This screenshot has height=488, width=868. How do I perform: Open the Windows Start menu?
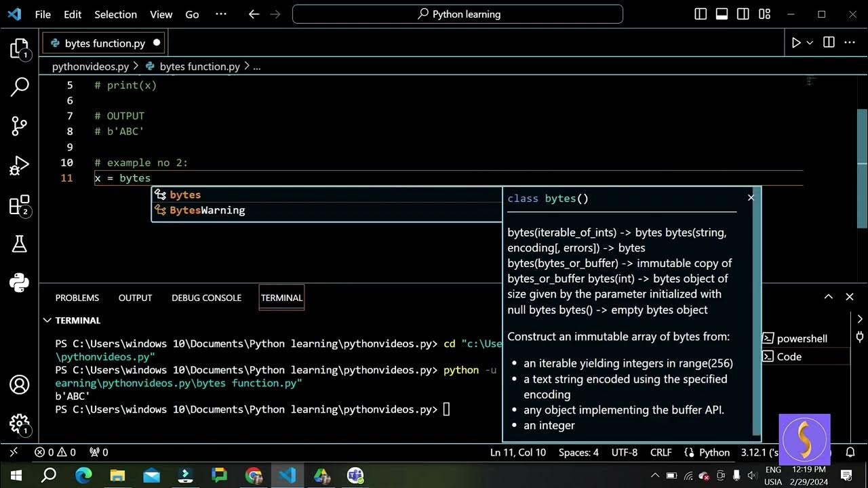click(15, 475)
